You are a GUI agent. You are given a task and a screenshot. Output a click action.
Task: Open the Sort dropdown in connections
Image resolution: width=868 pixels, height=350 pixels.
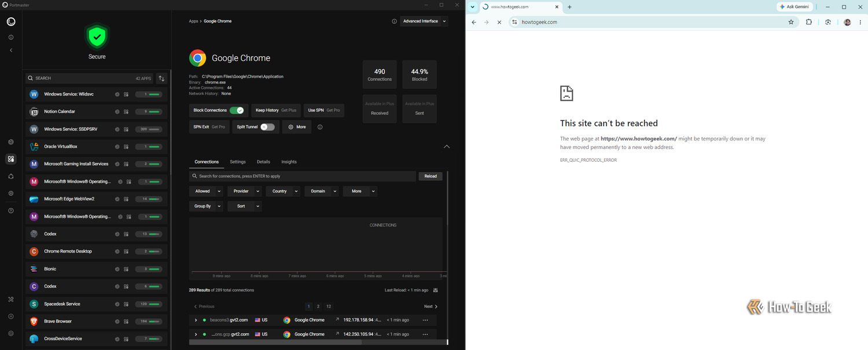coord(245,206)
